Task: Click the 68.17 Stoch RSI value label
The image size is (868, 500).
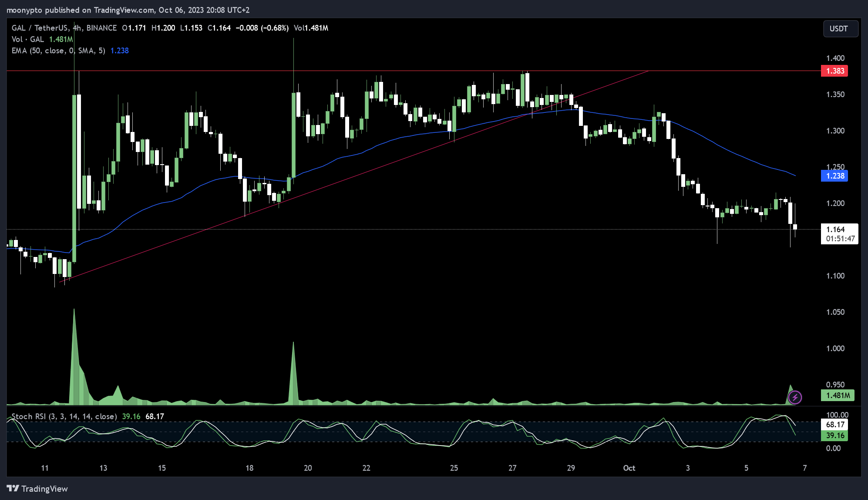Action: tap(834, 425)
